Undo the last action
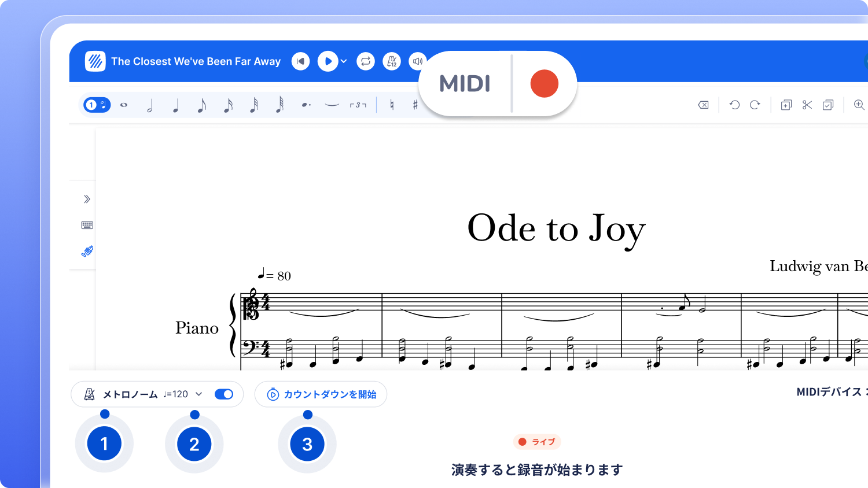The width and height of the screenshot is (868, 488). click(x=734, y=105)
